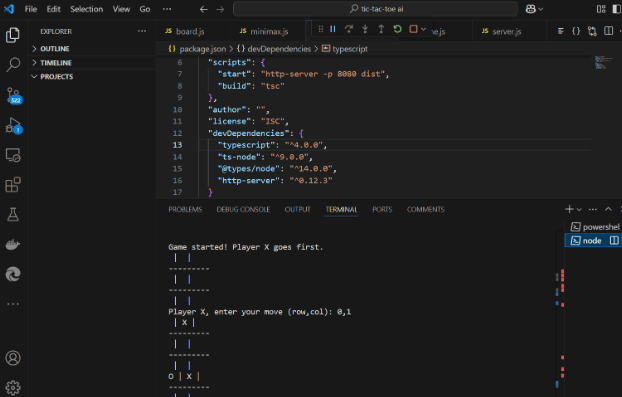
Task: Grab the debug toolbar drag handle
Action: [321, 29]
